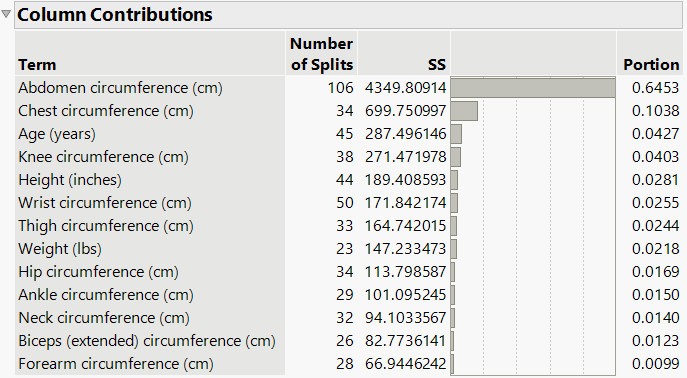The width and height of the screenshot is (687, 378).
Task: Click SS value 699.750997
Action: click(x=405, y=111)
